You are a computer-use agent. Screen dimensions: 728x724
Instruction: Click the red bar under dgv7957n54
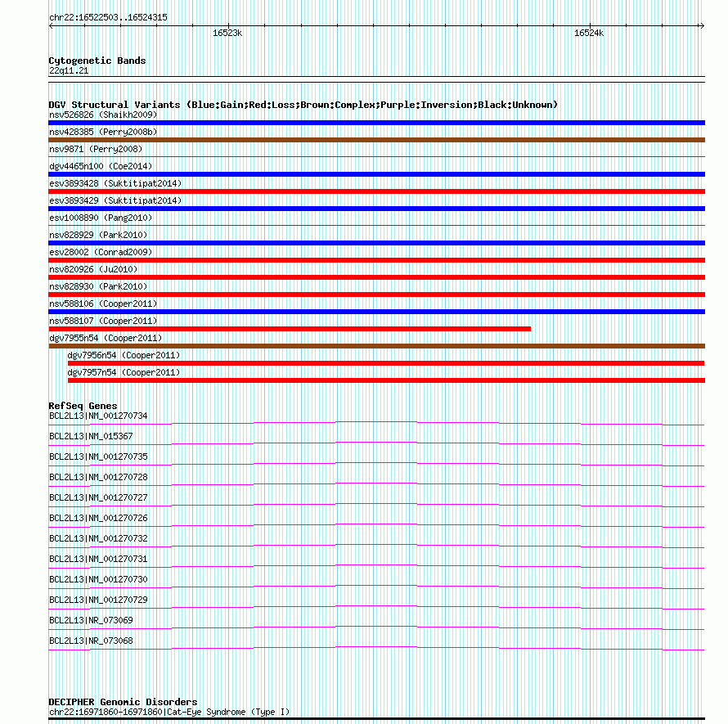[386, 380]
